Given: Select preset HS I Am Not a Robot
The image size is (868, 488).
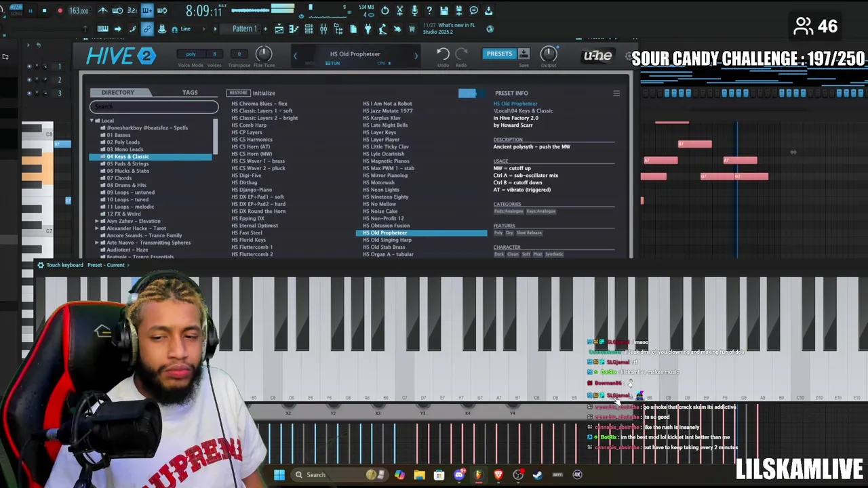Looking at the screenshot, I should 387,104.
